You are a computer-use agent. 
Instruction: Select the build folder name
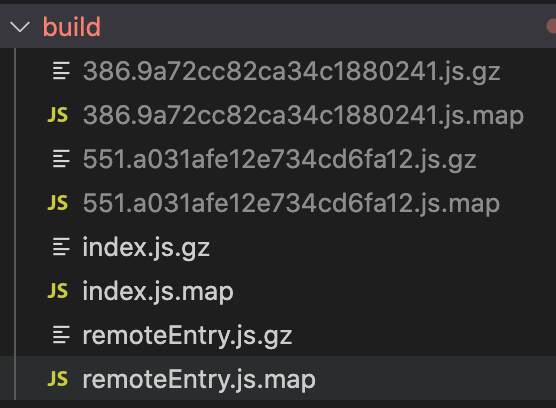coord(72,27)
